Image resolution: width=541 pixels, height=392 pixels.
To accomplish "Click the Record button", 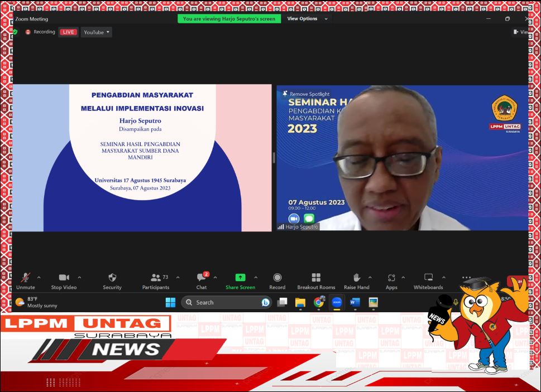I will pyautogui.click(x=277, y=281).
